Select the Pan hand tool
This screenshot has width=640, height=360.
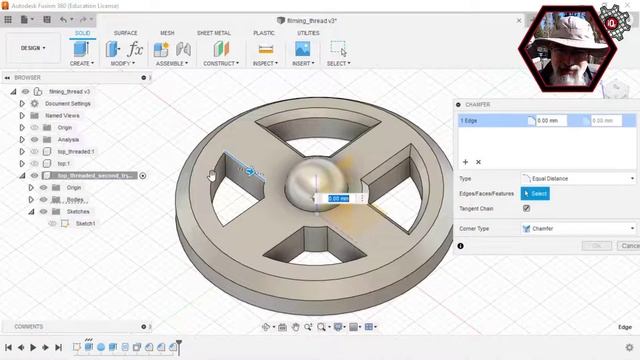click(296, 327)
